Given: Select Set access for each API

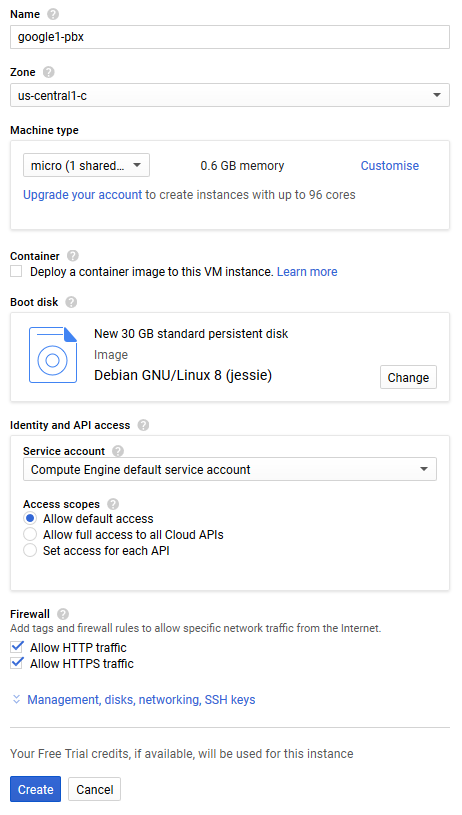Looking at the screenshot, I should pyautogui.click(x=30, y=550).
